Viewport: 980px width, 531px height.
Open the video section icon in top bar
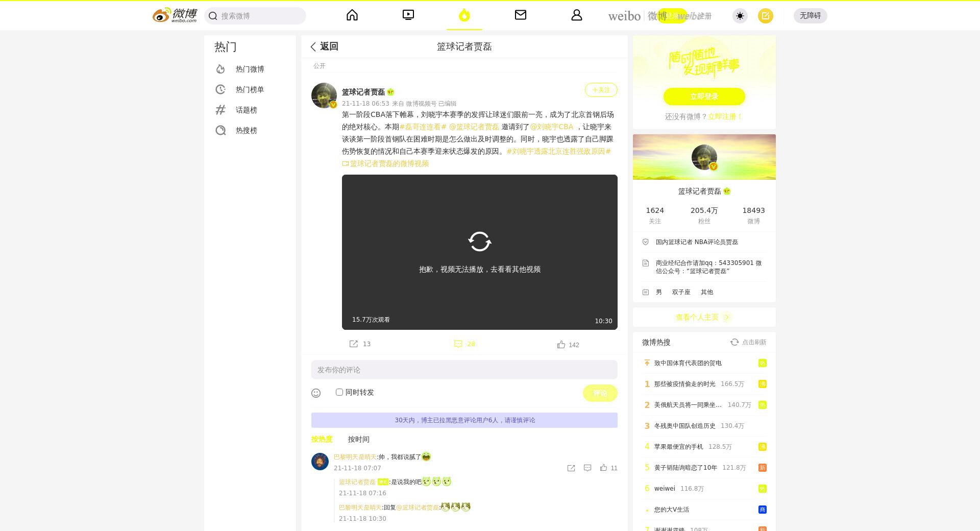coord(408,15)
